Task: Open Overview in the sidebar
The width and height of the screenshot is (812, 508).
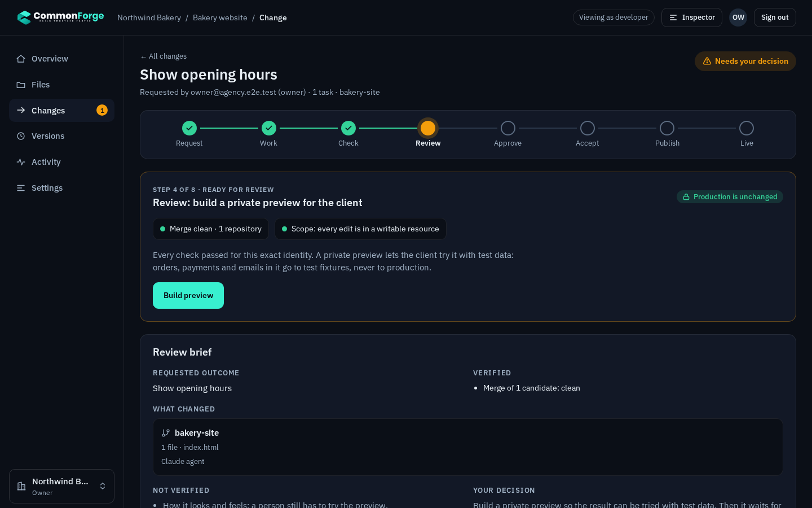Action: point(61,59)
